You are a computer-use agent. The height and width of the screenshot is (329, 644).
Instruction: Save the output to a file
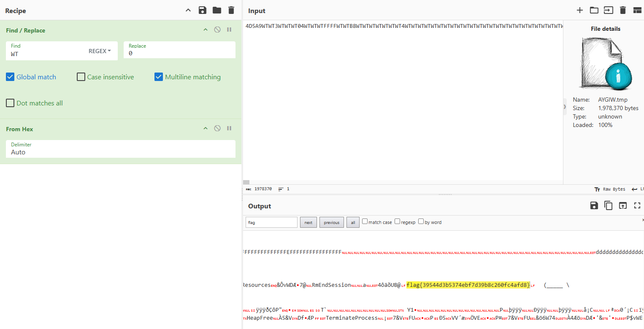click(x=594, y=205)
